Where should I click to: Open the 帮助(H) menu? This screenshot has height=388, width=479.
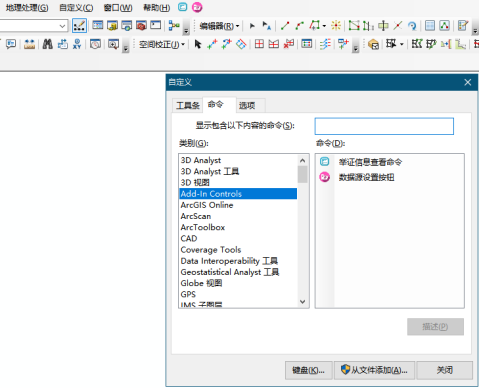coord(156,8)
